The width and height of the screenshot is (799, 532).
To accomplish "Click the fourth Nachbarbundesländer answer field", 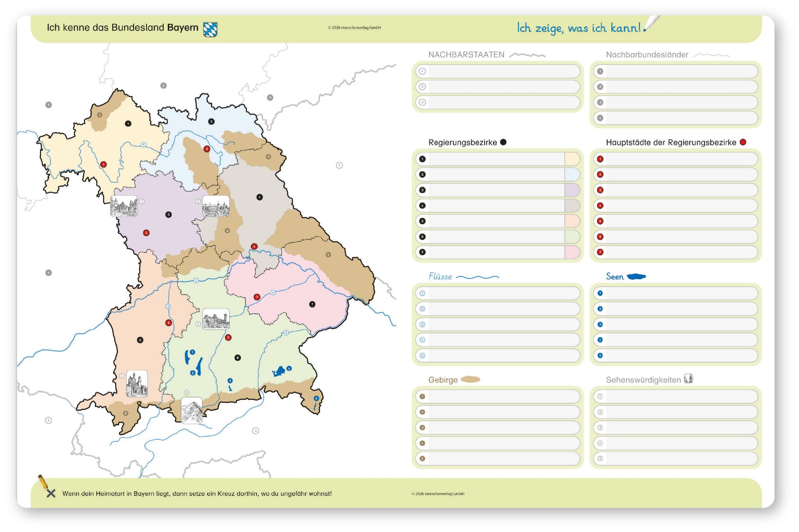I will point(681,118).
